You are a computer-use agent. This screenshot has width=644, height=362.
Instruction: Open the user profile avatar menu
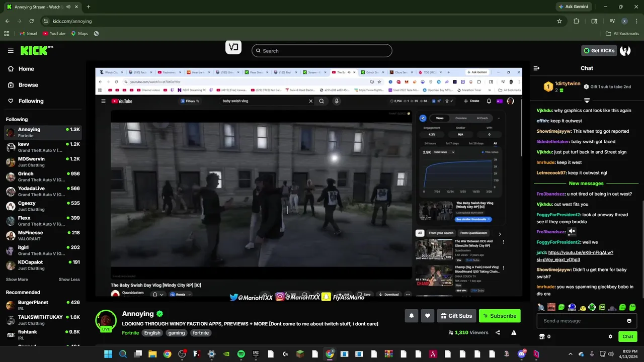[625, 51]
